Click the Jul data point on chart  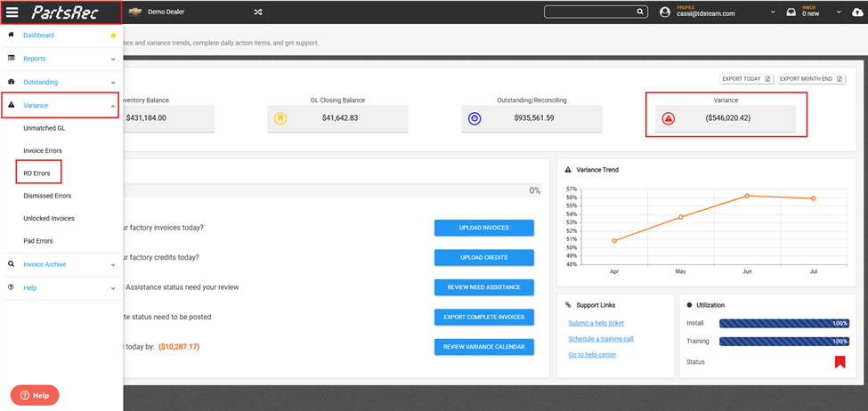click(x=813, y=198)
